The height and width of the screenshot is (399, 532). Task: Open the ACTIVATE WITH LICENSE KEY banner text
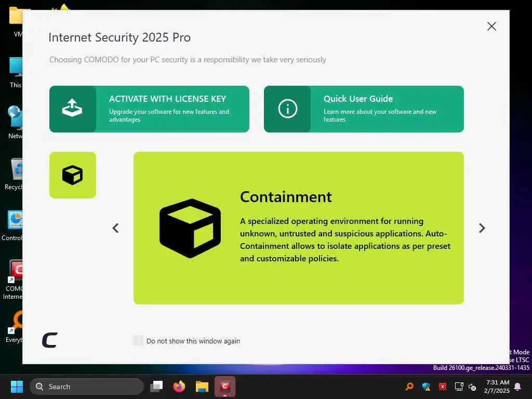click(168, 99)
